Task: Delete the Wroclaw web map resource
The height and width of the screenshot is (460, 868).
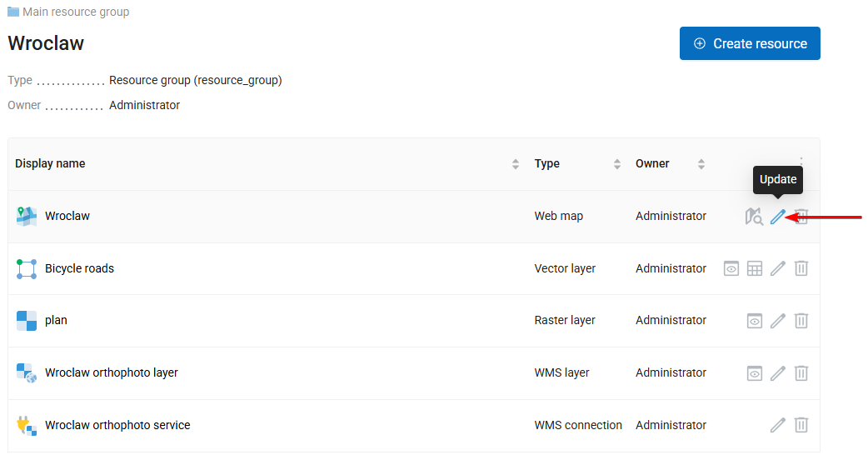Action: pyautogui.click(x=801, y=217)
